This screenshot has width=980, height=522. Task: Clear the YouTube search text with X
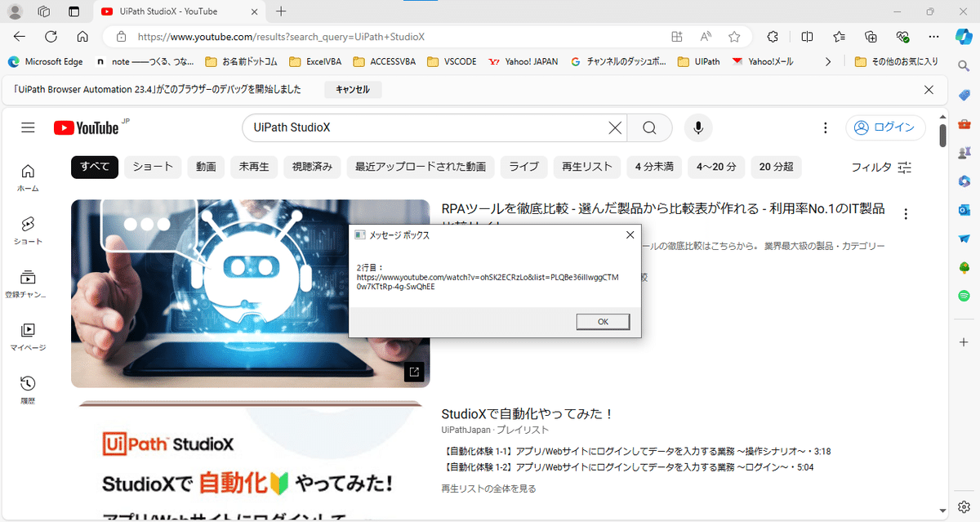615,127
